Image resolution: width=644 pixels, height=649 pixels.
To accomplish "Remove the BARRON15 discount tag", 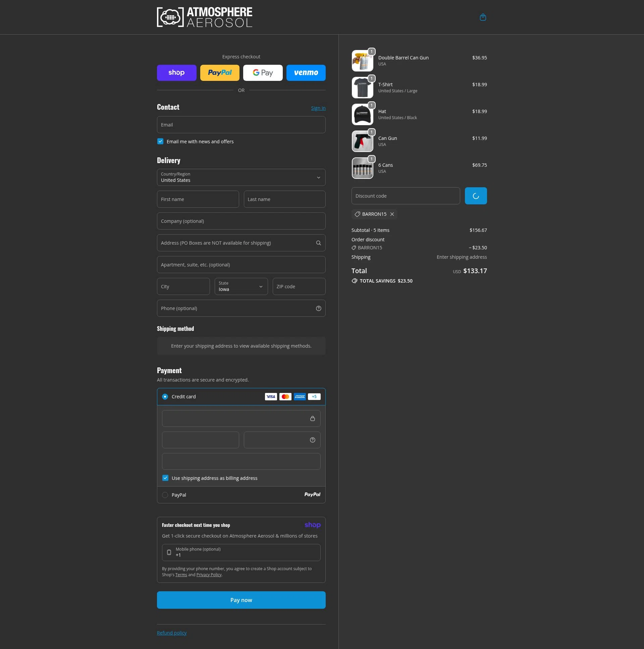I will point(392,214).
